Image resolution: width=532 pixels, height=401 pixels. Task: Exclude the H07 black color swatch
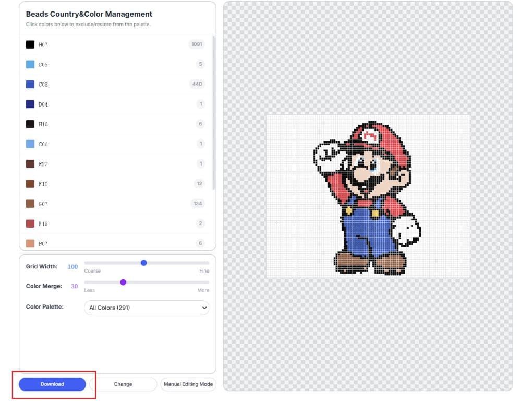[30, 44]
